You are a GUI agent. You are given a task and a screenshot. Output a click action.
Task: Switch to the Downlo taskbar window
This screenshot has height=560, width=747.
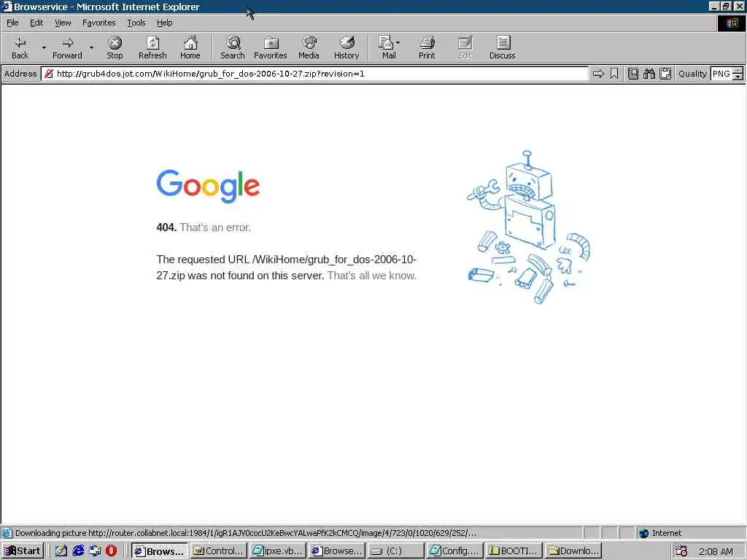tap(573, 551)
